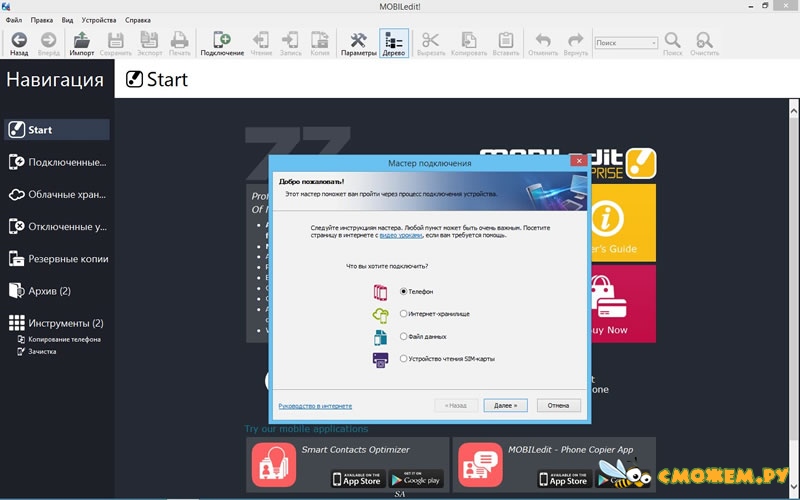Open the Руководство в интернете link
800x500 pixels.
315,406
